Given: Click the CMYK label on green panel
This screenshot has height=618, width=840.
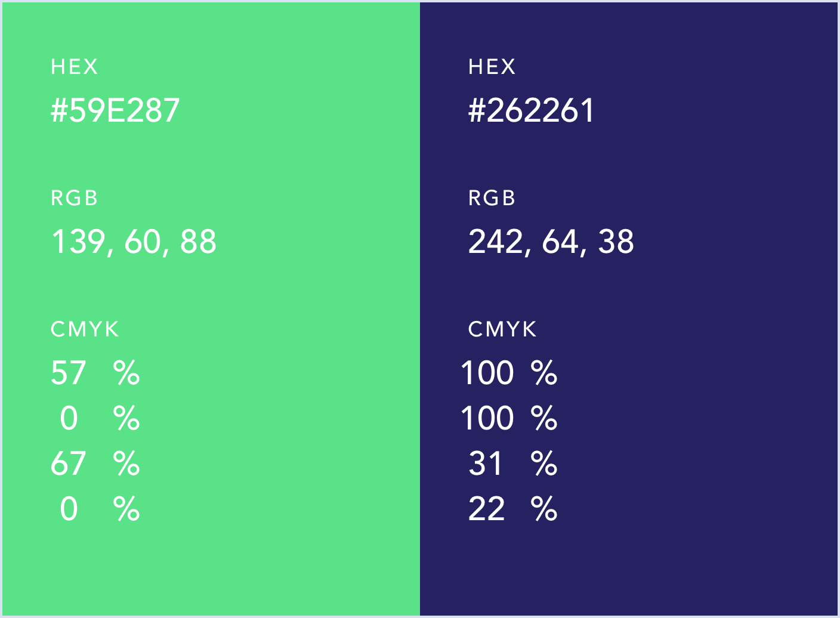Looking at the screenshot, I should (85, 329).
